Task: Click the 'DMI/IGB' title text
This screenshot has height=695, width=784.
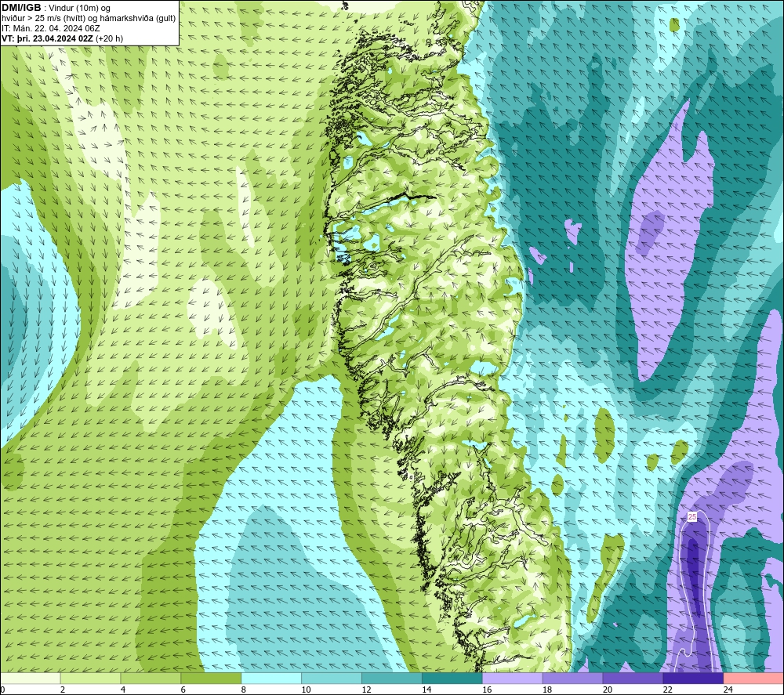Action: 21,8
